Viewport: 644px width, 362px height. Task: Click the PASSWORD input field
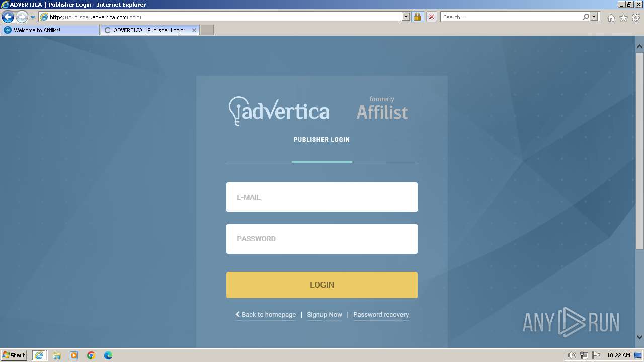pos(322,239)
